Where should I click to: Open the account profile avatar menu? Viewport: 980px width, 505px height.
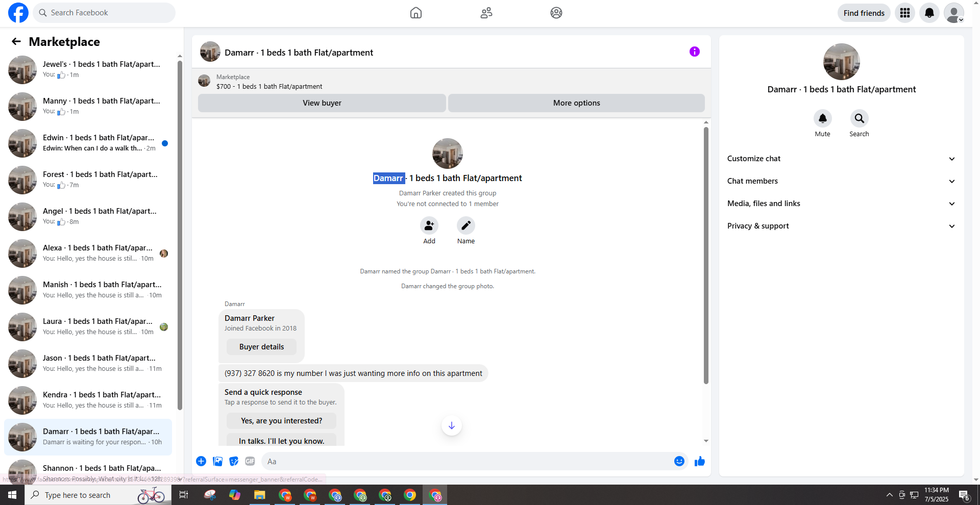954,13
